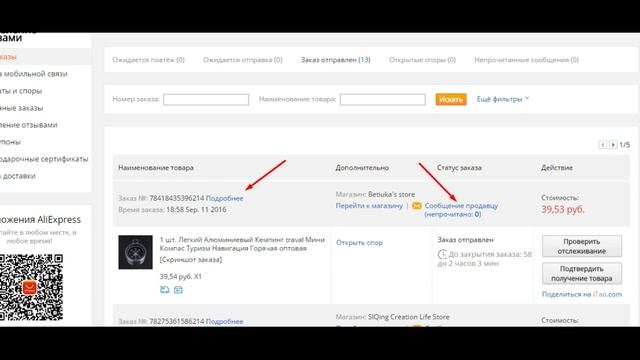This screenshot has width=640, height=360.
Task: Open the 'Непрочитанные сообщения (0)' tab
Action: click(527, 60)
